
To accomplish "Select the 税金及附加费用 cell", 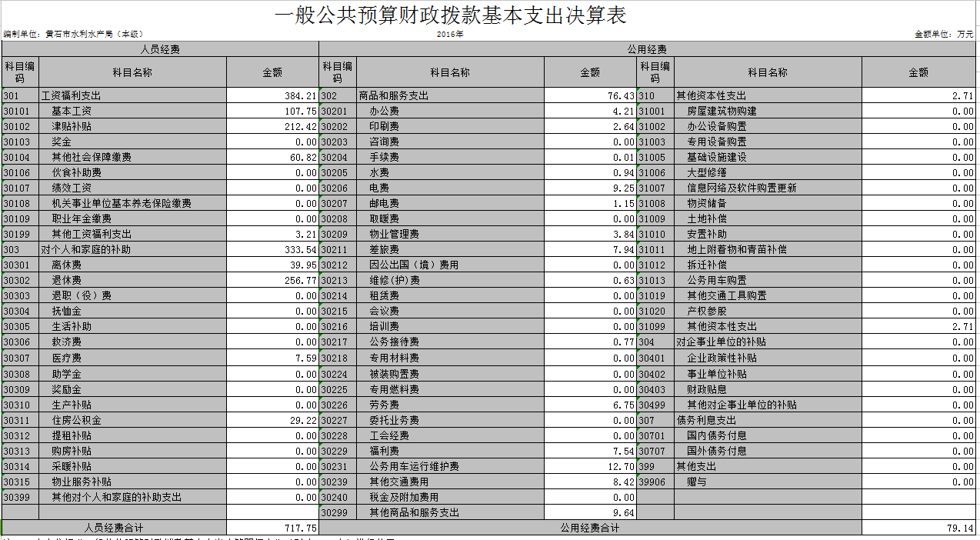I will [451, 498].
